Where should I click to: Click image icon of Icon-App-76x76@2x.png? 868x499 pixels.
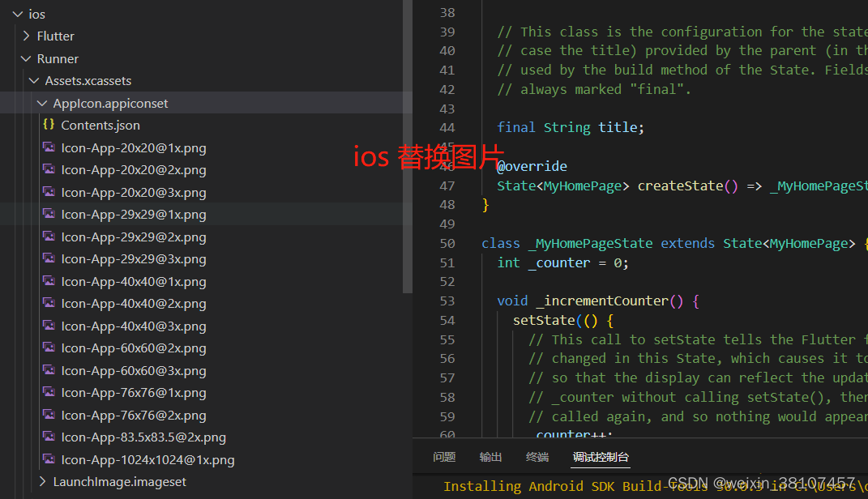49,415
